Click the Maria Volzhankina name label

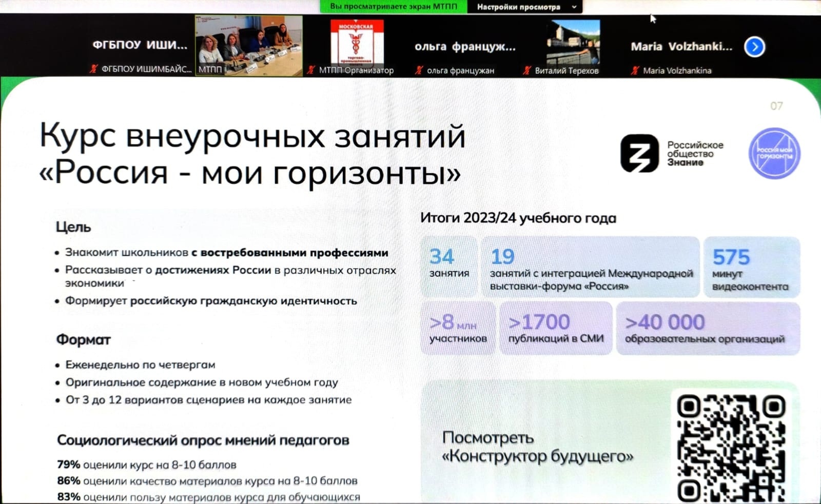coord(677,71)
